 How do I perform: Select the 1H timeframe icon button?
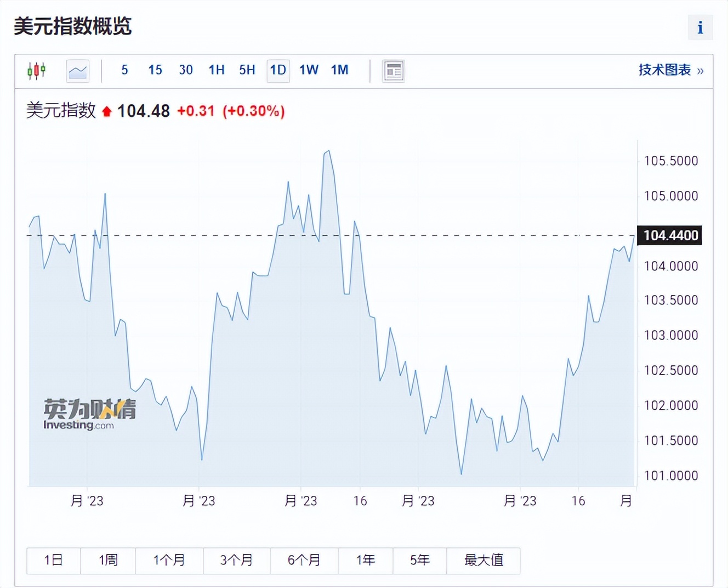217,70
